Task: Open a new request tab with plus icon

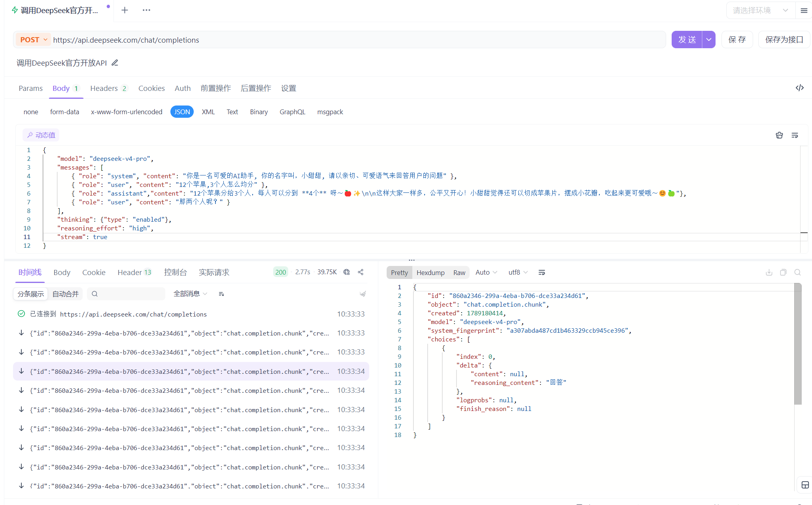Action: tap(125, 10)
